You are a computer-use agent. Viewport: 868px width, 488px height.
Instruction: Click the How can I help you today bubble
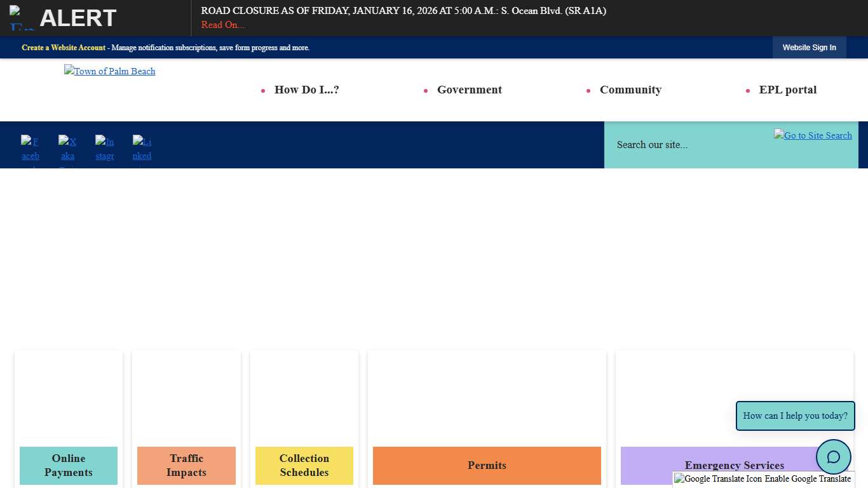[795, 416]
